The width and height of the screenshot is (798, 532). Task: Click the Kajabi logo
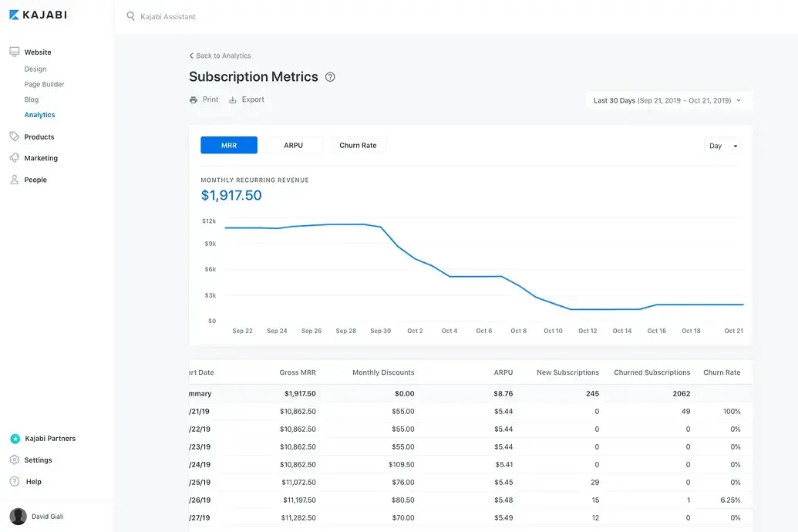(38, 15)
